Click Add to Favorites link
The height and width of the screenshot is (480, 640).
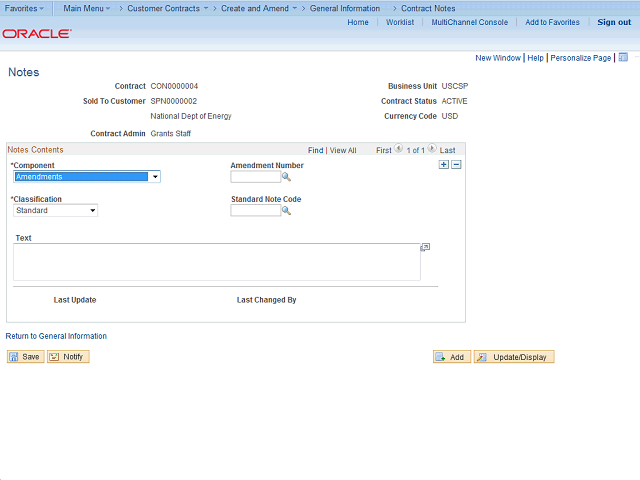coord(552,22)
